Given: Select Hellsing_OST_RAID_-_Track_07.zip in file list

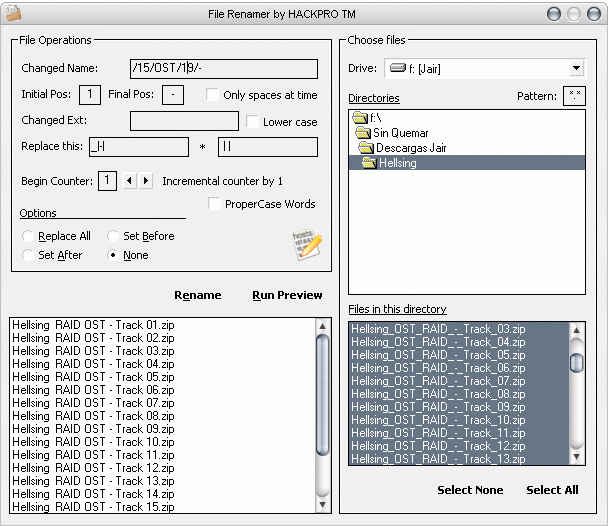Looking at the screenshot, I should coord(438,381).
